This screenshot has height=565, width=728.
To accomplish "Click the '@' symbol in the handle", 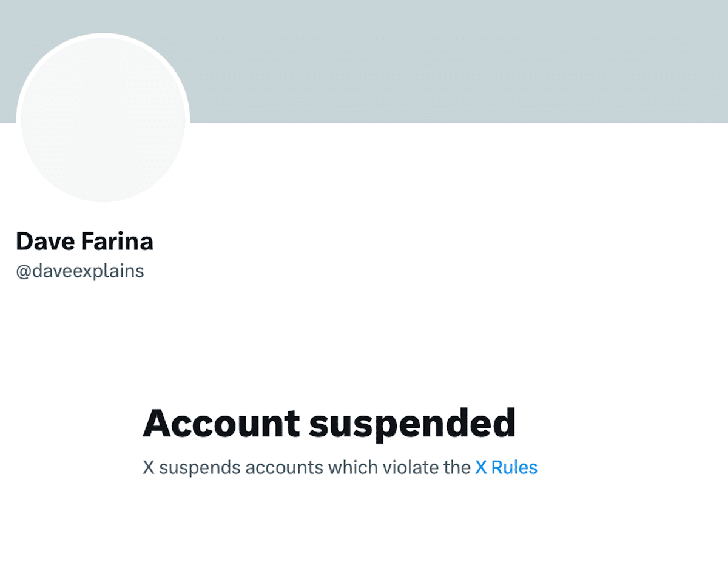I will tap(22, 271).
